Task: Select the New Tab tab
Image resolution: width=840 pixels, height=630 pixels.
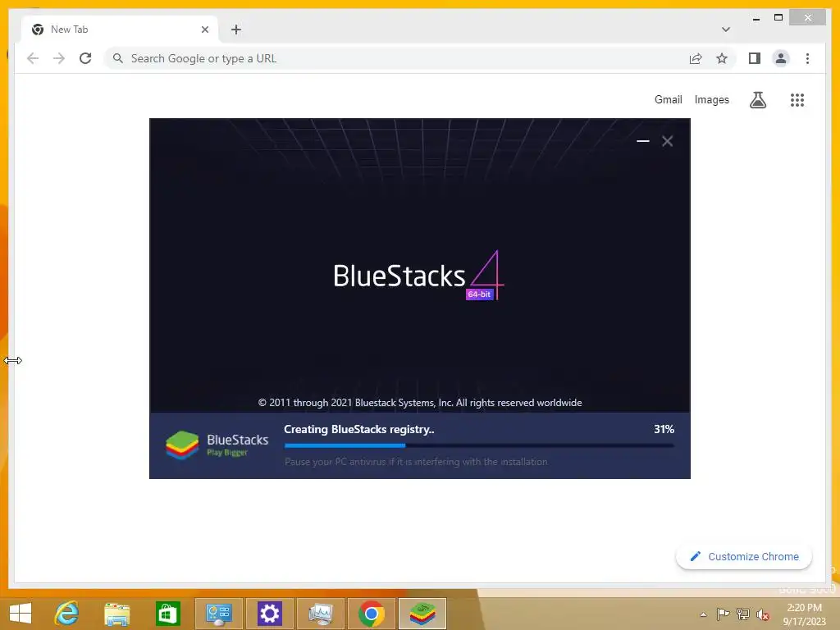Action: click(x=119, y=30)
